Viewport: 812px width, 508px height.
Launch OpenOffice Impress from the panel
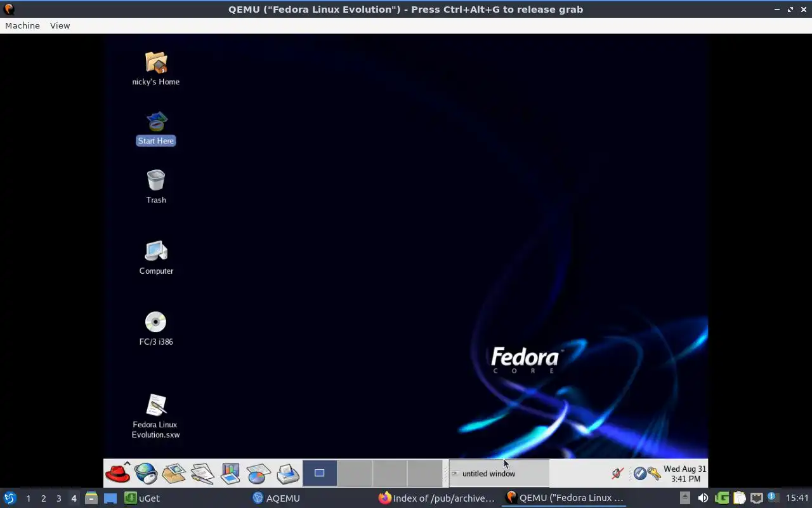pos(230,473)
